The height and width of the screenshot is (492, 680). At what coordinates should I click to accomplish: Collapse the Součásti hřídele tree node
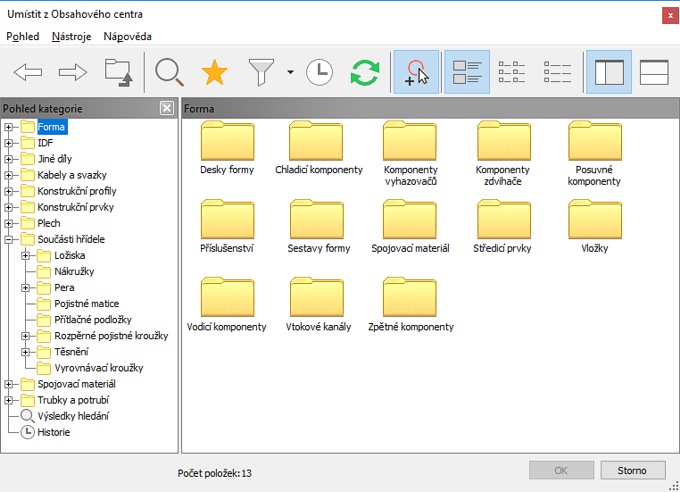tap(10, 240)
